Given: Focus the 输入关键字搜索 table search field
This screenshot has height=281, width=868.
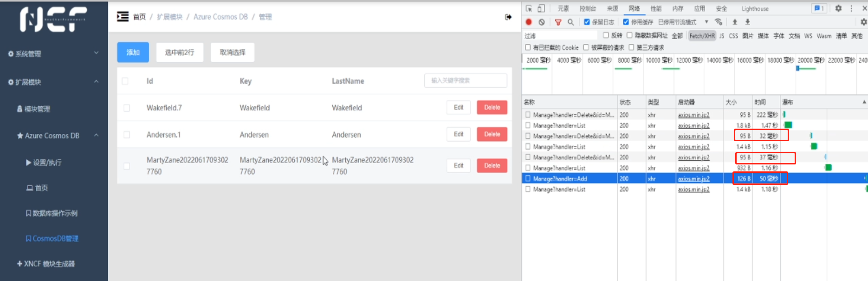Looking at the screenshot, I should 466,80.
